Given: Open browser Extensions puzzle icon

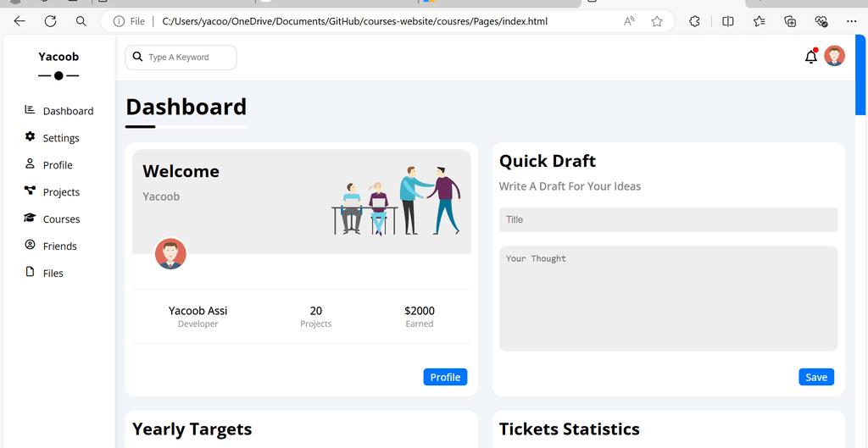Looking at the screenshot, I should click(x=694, y=21).
